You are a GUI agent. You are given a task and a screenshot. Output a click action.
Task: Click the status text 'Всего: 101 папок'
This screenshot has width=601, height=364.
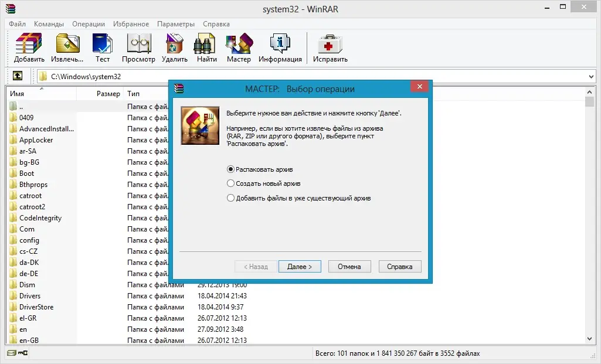tap(342, 353)
